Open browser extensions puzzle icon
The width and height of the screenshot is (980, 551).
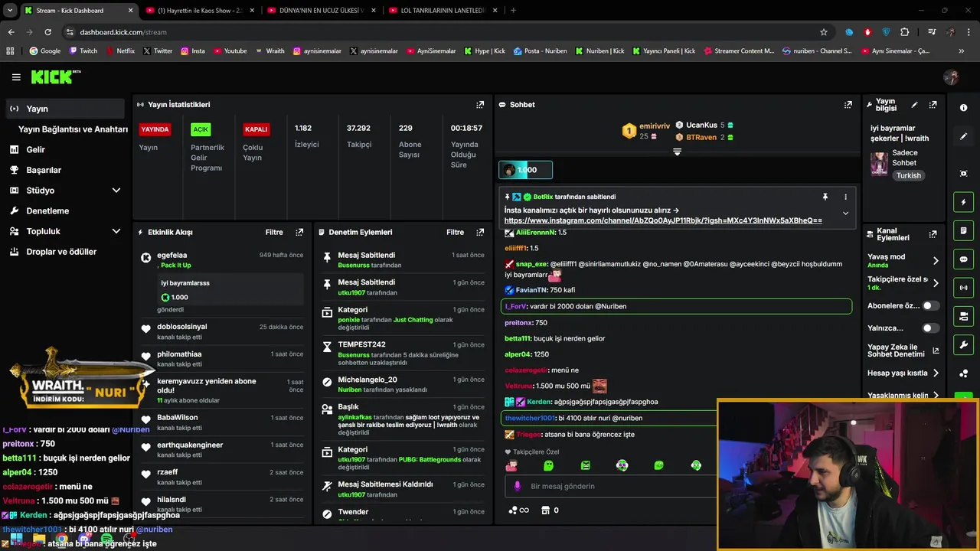pyautogui.click(x=905, y=32)
